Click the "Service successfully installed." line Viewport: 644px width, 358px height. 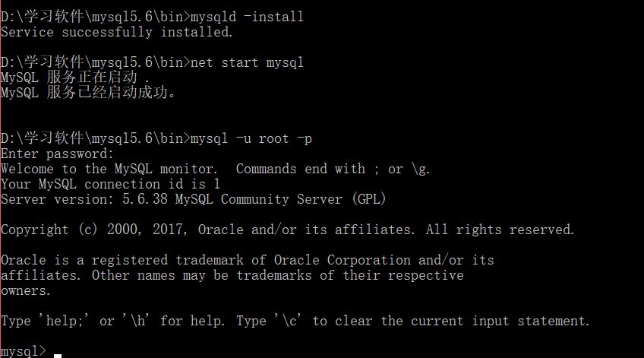(x=117, y=32)
